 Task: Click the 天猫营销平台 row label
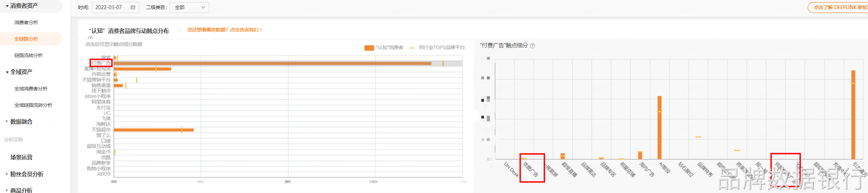(96, 80)
